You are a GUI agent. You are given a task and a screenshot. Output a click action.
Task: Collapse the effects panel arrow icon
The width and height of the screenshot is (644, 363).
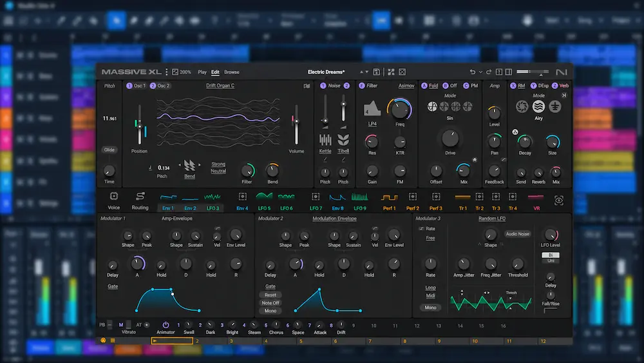coord(564,95)
